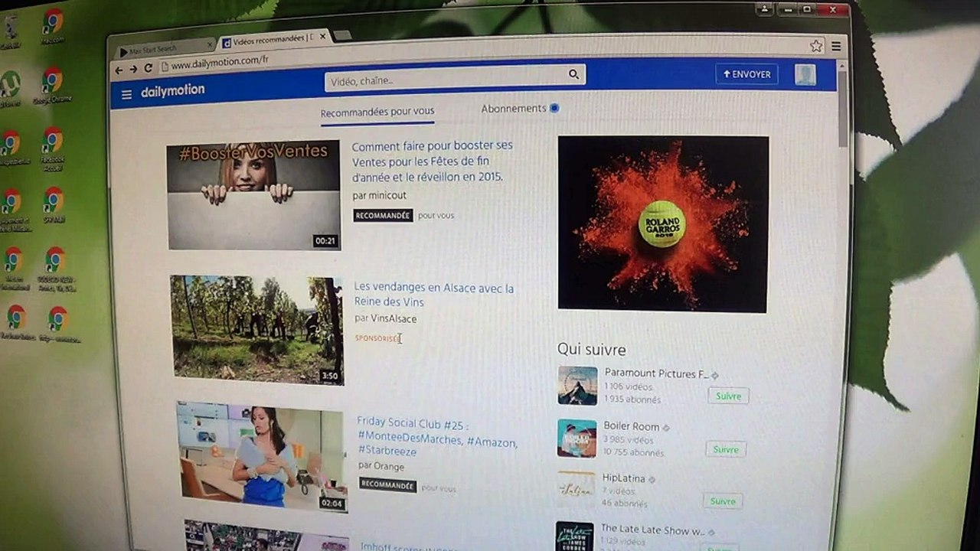Screen dimensions: 980x551
Task: Visit the minicout channel link
Action: point(387,195)
